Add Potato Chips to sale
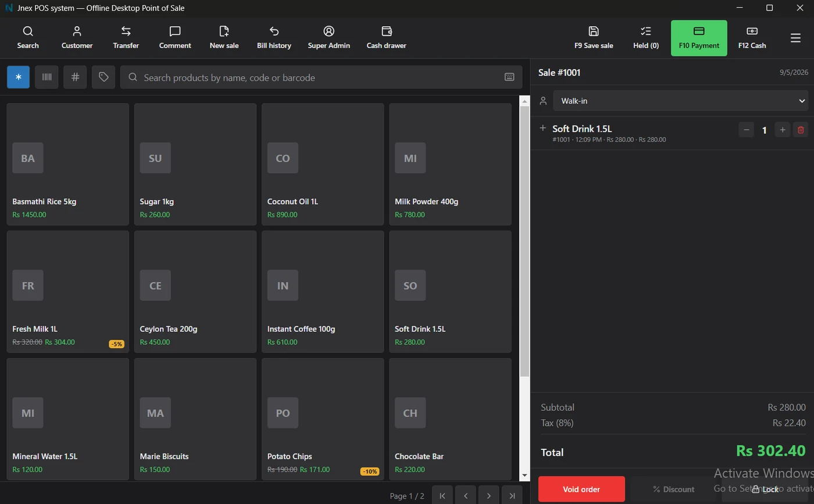The height and width of the screenshot is (504, 814). 323,419
